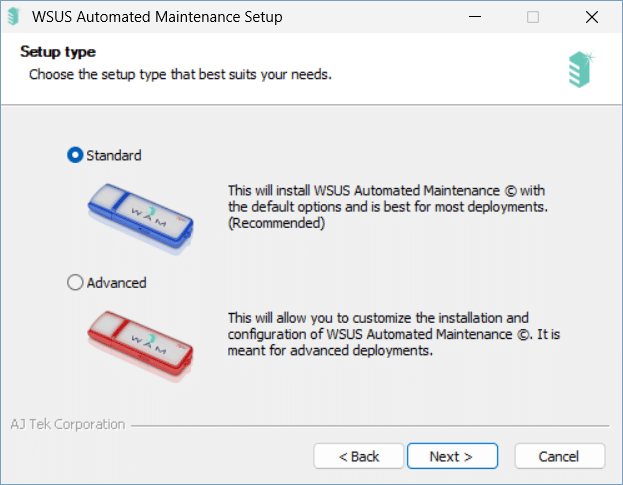
Task: Click the Advanced option label text
Action: click(116, 283)
